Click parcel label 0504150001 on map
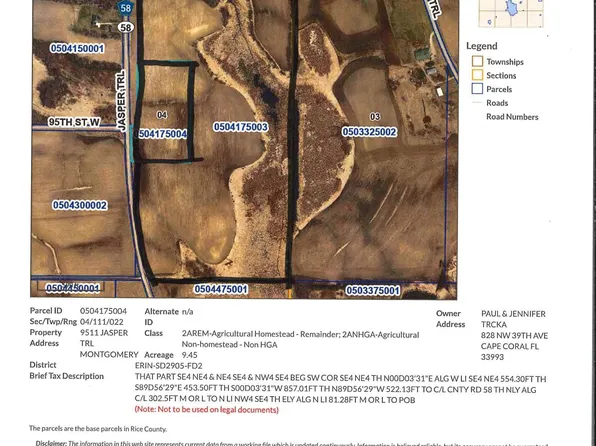This screenshot has width=596, height=446. 77,48
